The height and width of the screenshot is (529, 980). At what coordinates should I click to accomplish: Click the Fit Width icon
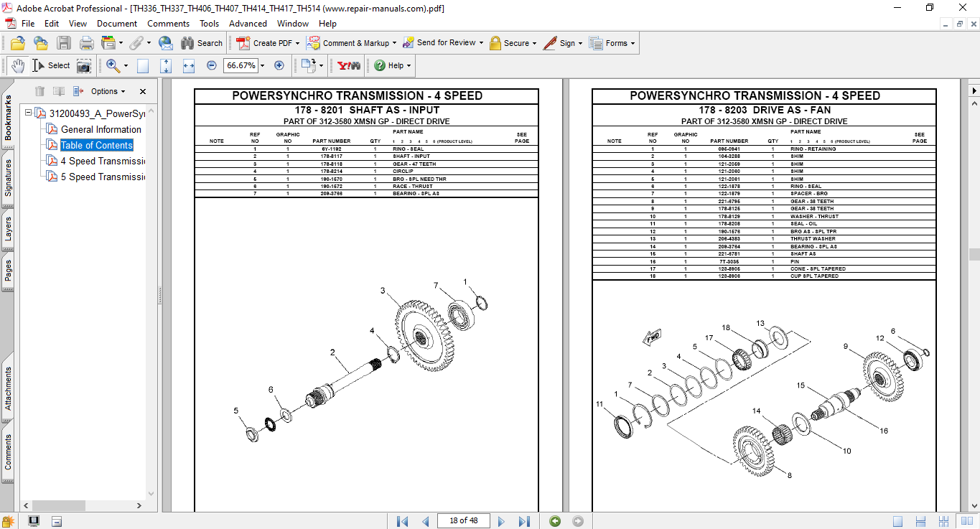(x=189, y=65)
